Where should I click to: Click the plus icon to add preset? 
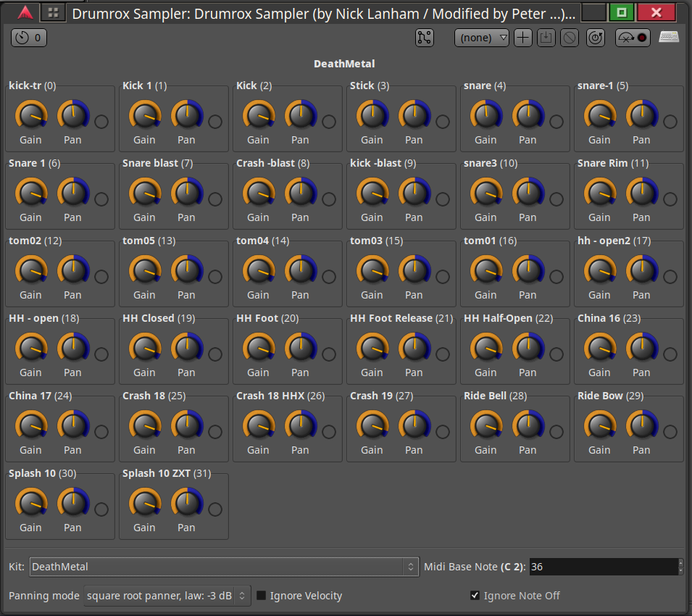click(x=522, y=38)
